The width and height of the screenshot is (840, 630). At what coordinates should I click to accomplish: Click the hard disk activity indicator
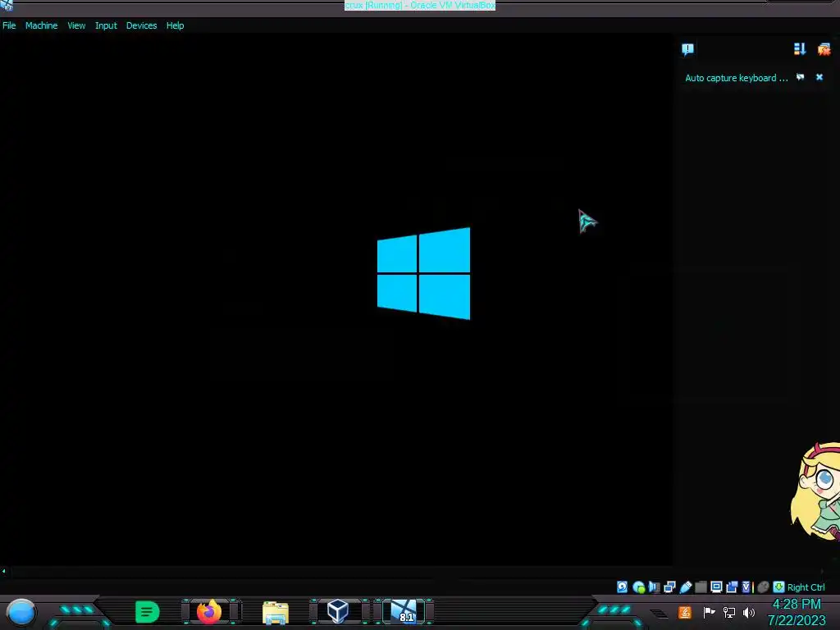click(x=622, y=587)
